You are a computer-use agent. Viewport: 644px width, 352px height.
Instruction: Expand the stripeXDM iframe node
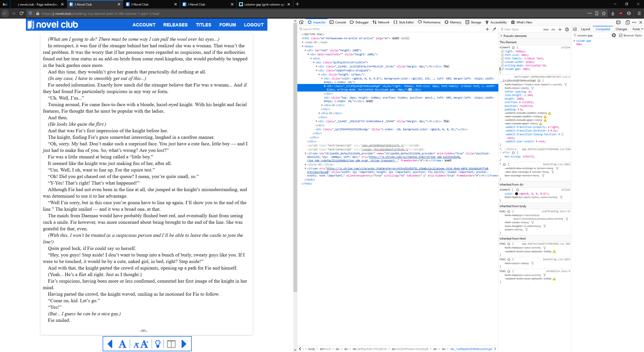306,153
